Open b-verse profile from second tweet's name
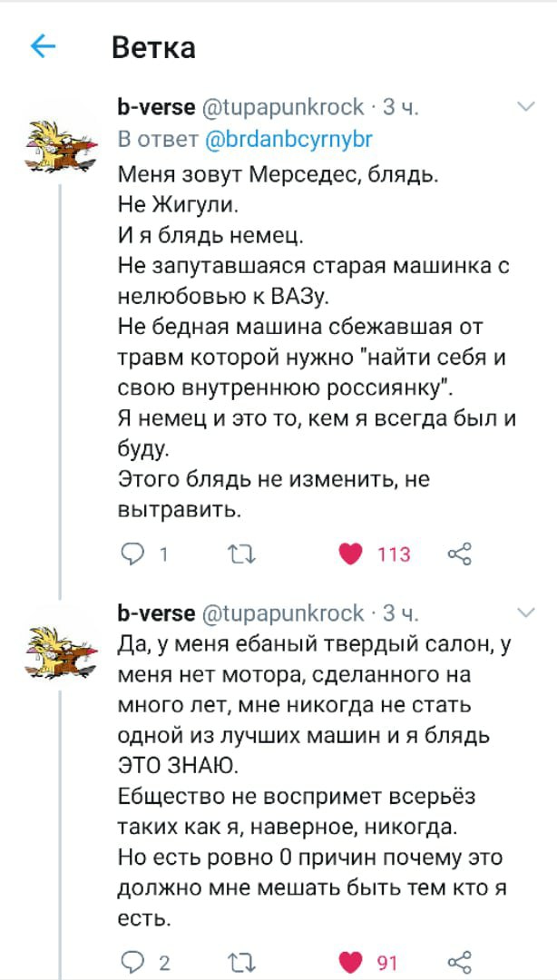The height and width of the screenshot is (980, 557). 156,612
